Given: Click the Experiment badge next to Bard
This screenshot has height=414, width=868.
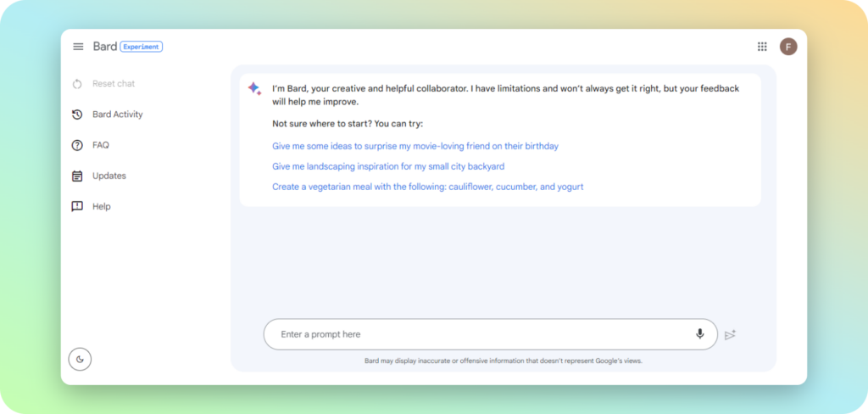Looking at the screenshot, I should pos(141,47).
